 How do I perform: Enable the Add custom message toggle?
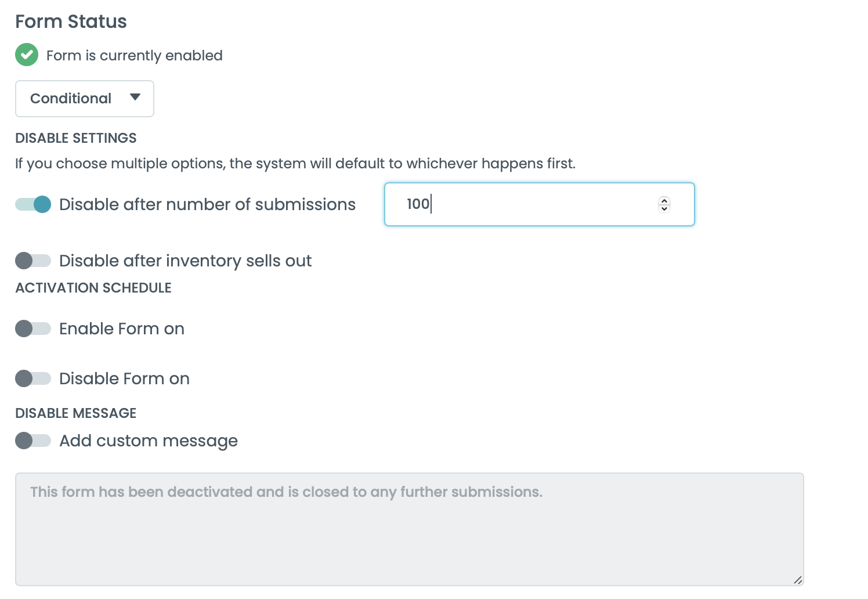pos(33,441)
